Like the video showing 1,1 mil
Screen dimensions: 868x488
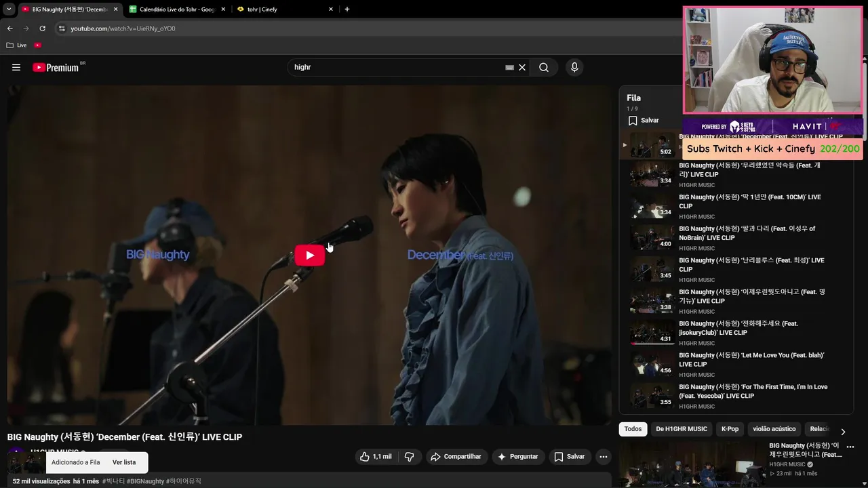(x=376, y=457)
